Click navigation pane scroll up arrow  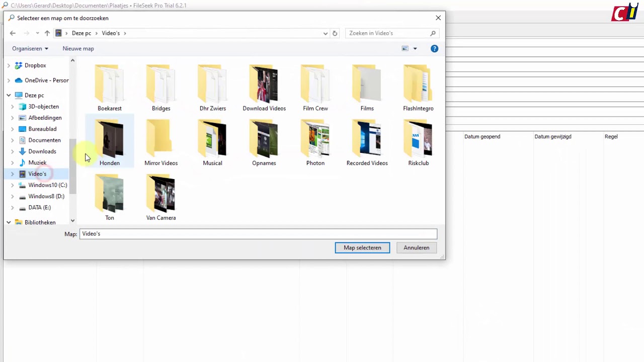(x=72, y=60)
